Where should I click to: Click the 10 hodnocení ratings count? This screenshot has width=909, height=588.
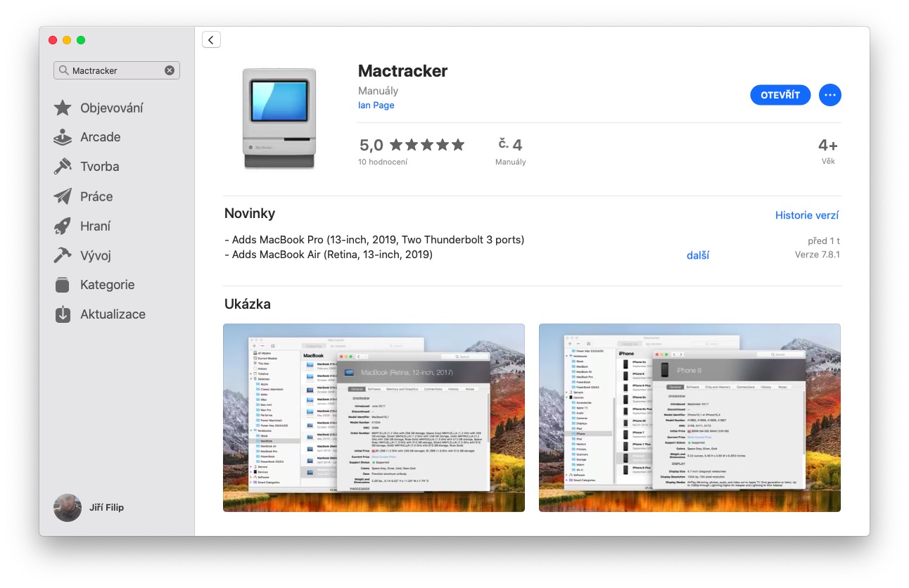point(383,162)
